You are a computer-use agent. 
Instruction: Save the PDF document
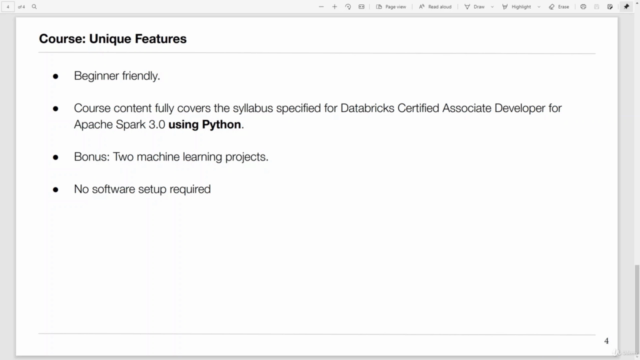pyautogui.click(x=596, y=7)
